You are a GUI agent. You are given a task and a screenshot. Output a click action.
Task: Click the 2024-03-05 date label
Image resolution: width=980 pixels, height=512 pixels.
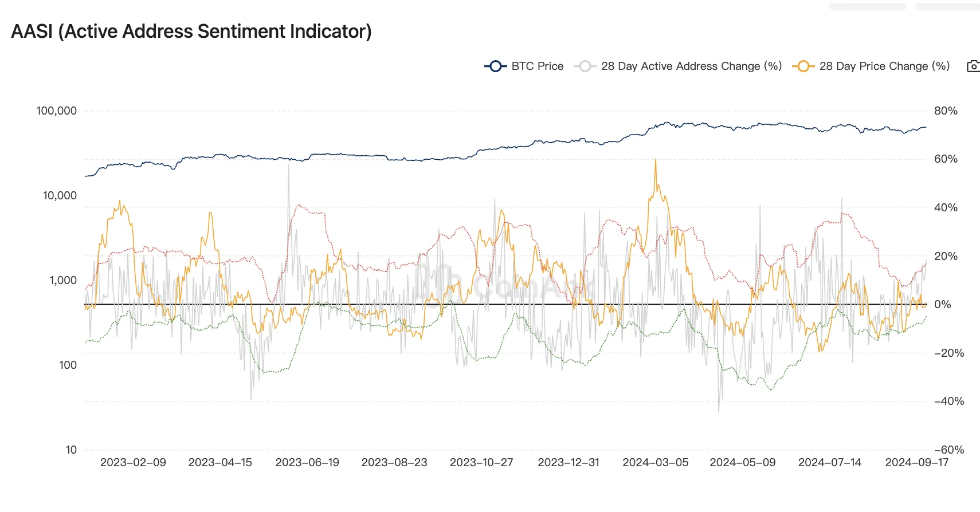(656, 462)
